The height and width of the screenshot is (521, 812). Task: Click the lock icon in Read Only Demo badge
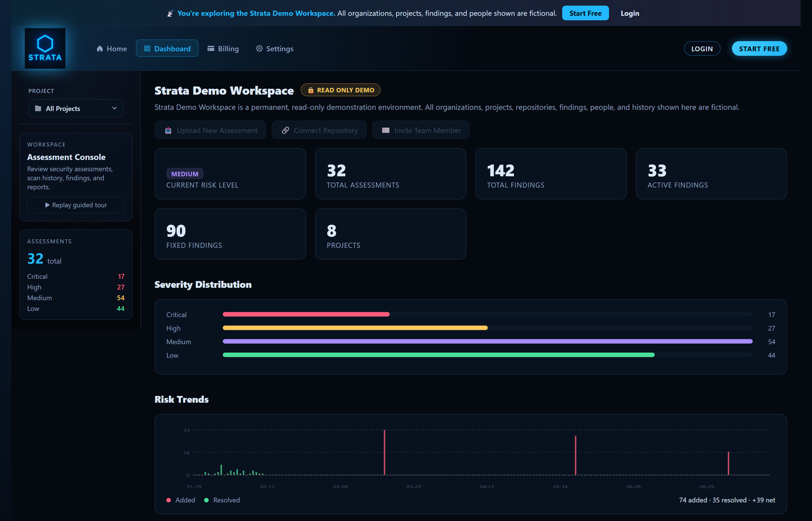point(311,90)
